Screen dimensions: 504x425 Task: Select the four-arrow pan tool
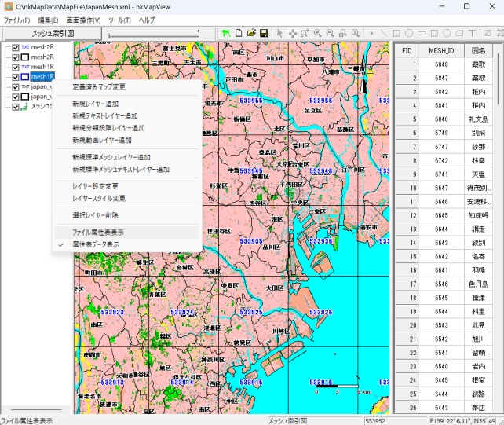(293, 34)
